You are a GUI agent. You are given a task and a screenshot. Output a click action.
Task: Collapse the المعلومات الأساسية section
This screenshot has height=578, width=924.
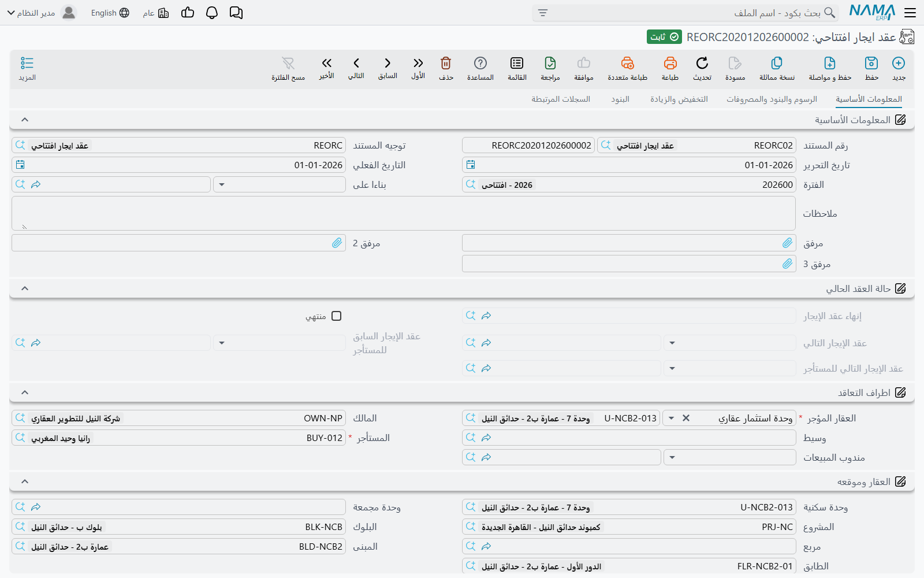[x=25, y=120]
